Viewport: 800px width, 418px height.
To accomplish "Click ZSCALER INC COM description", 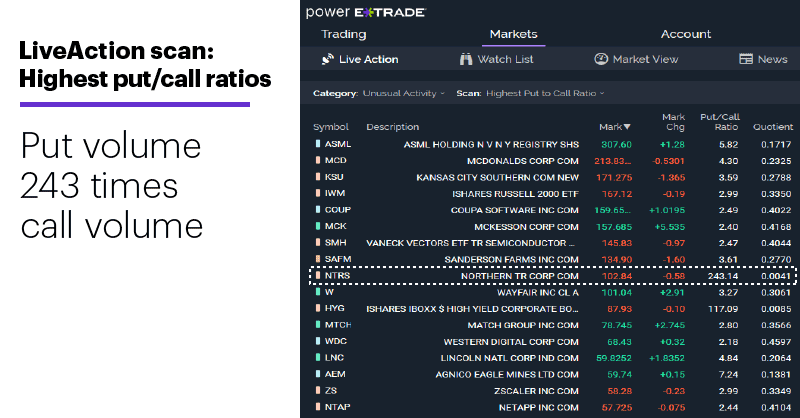I will (x=536, y=391).
